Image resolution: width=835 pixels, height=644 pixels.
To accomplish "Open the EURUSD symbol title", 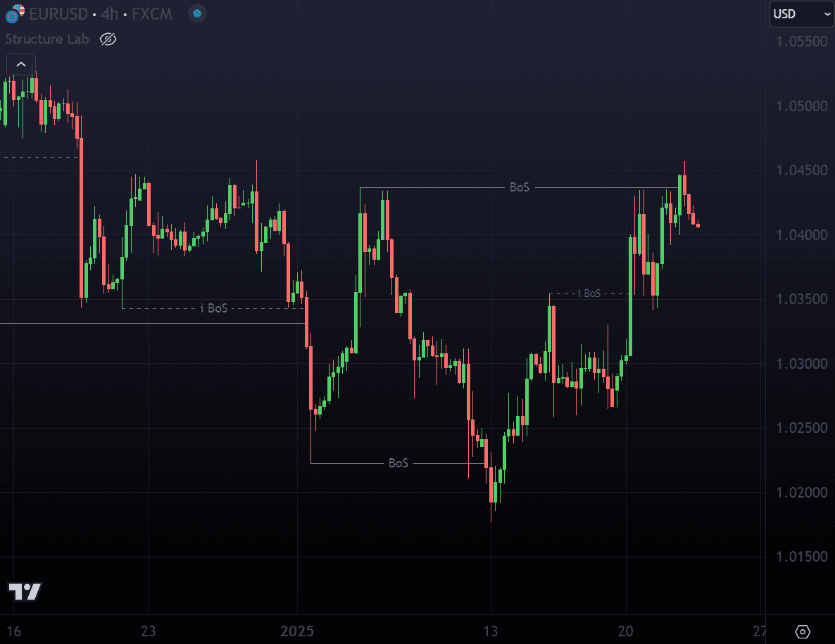I will (58, 14).
